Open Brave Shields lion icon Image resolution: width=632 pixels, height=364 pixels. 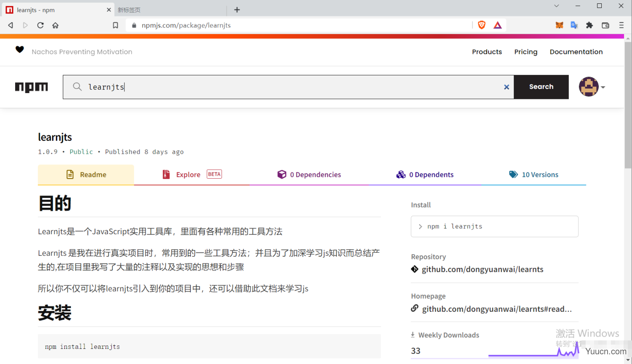482,25
